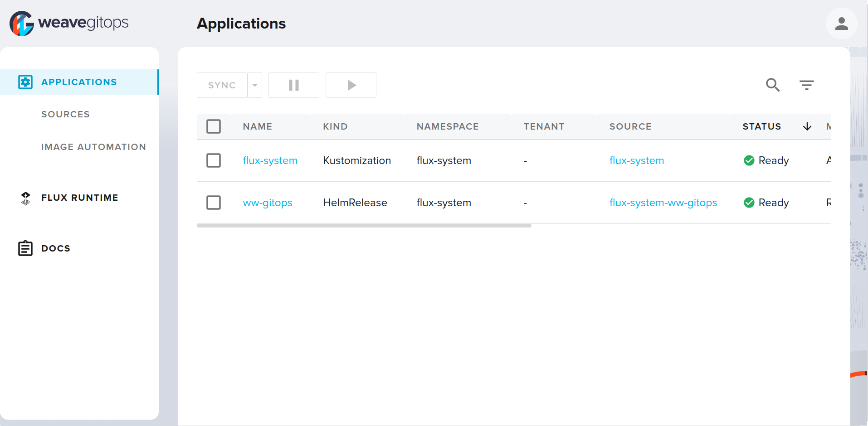Check the flux-system row checkbox
Image resolution: width=868 pixels, height=426 pixels.
(214, 160)
